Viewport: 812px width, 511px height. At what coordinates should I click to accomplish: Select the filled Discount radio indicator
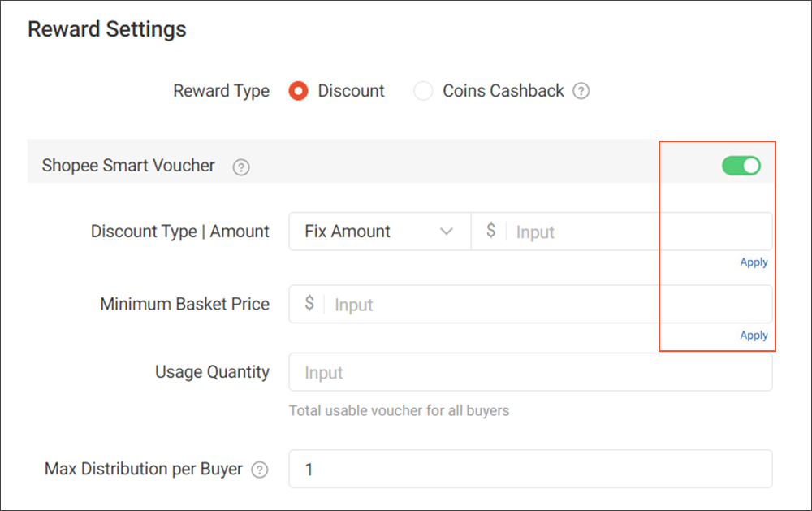click(x=298, y=91)
